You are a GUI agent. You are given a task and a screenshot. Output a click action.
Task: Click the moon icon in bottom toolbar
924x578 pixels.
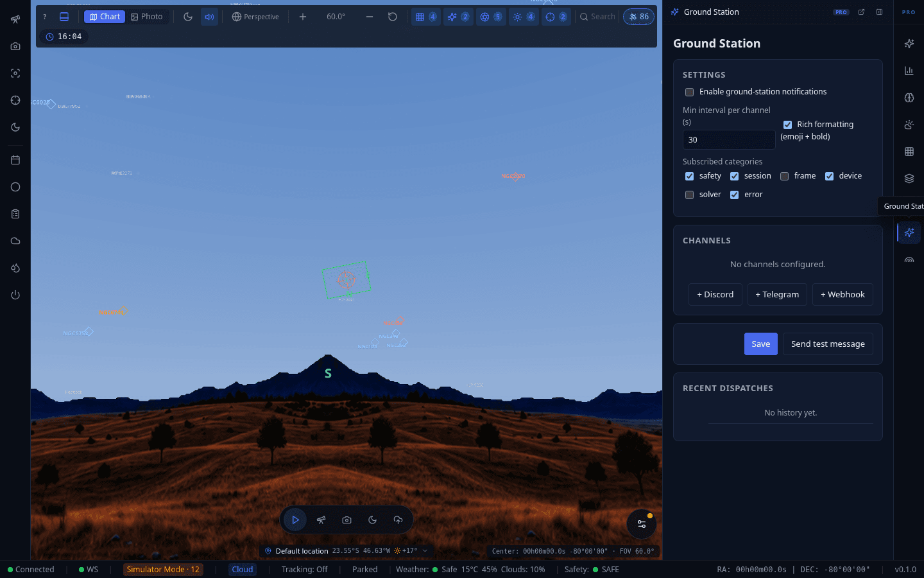[x=372, y=520]
